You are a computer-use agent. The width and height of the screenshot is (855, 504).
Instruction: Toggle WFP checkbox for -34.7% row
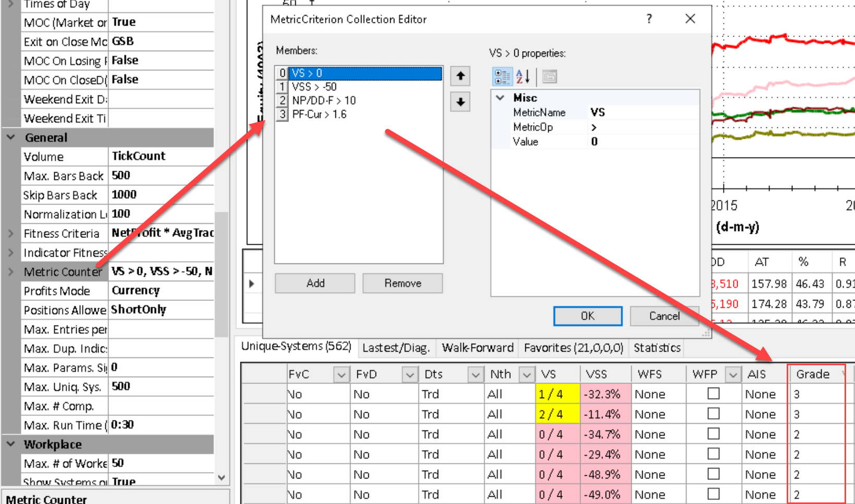click(713, 434)
